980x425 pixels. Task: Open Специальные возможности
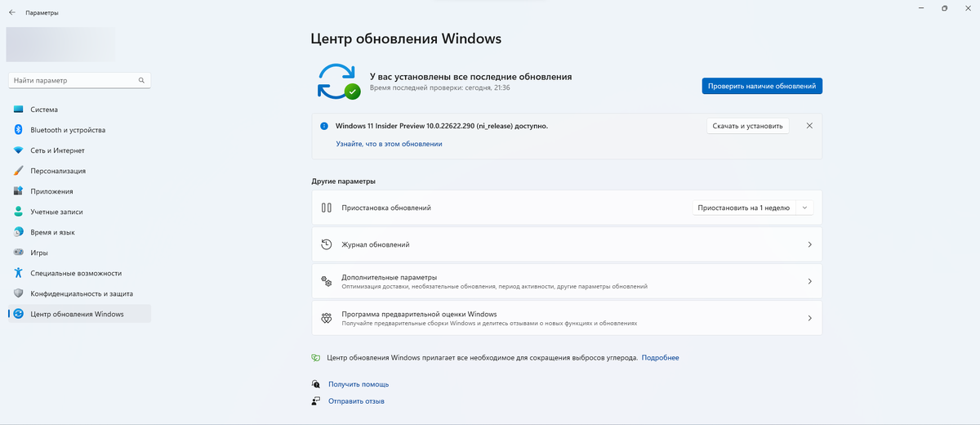tap(79, 273)
